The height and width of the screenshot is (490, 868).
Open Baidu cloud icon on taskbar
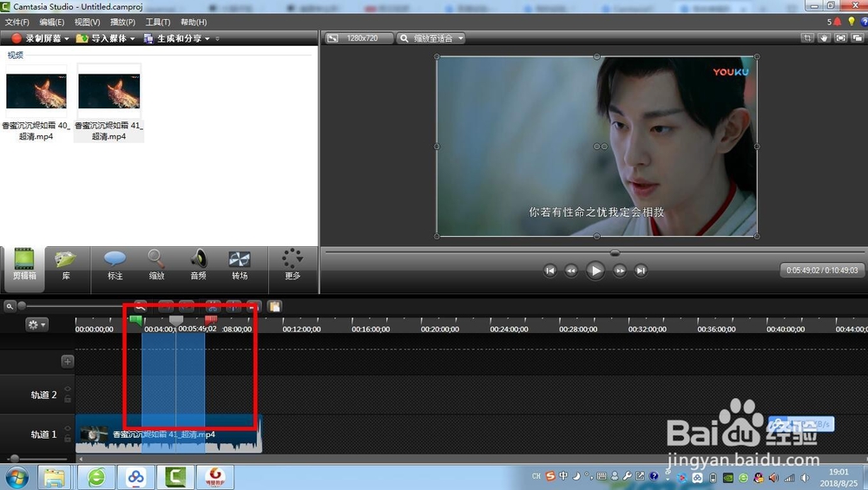pyautogui.click(x=135, y=477)
